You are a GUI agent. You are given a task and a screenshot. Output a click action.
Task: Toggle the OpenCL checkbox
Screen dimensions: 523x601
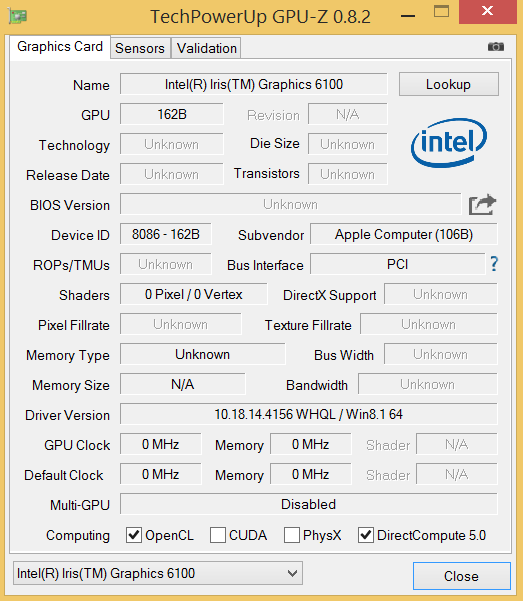click(134, 535)
